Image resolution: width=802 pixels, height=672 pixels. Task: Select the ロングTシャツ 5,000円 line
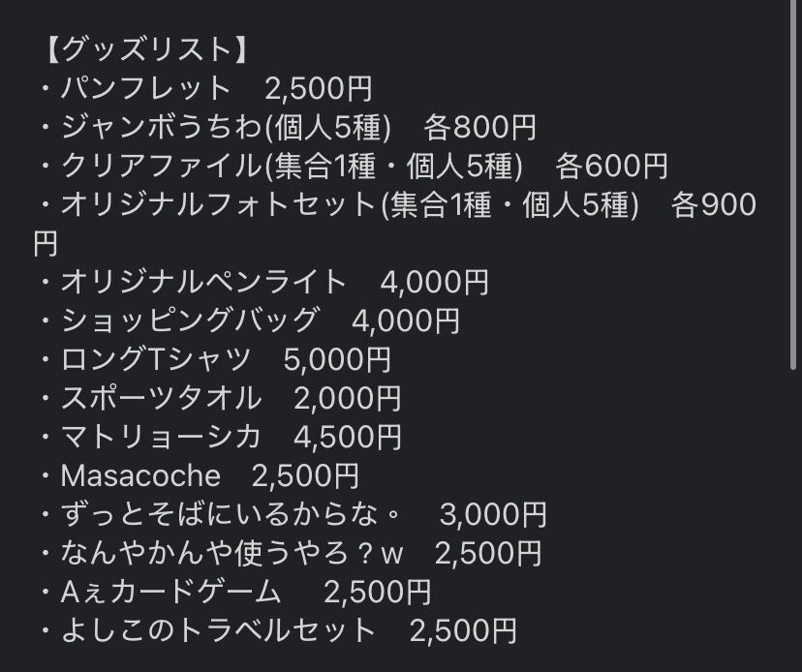[215, 359]
